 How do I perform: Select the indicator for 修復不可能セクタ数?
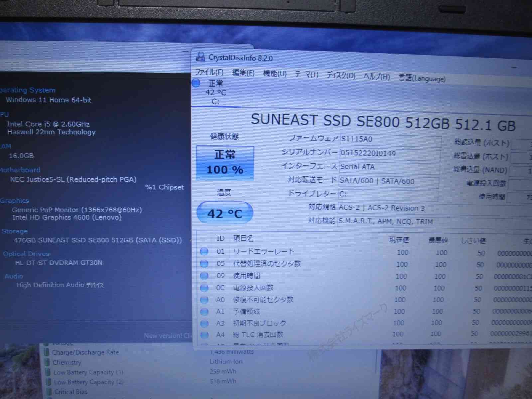[204, 300]
